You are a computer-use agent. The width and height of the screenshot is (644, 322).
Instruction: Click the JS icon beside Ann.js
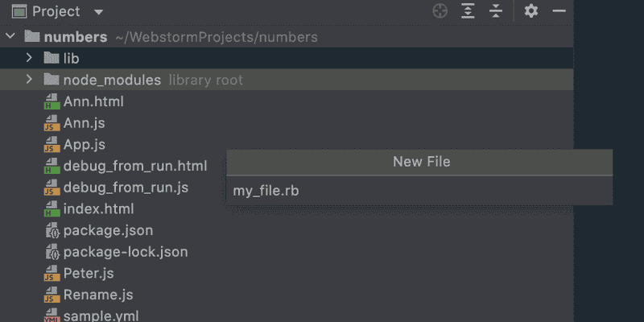[x=52, y=123]
